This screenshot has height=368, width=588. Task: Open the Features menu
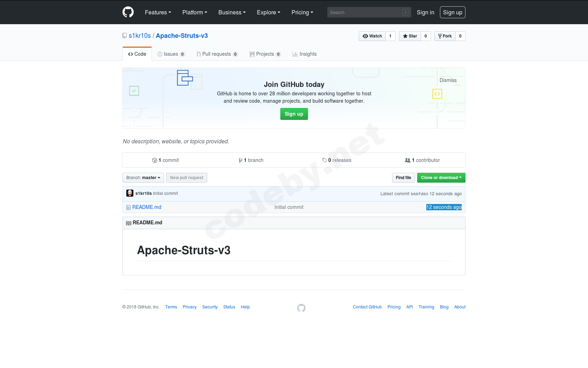158,12
